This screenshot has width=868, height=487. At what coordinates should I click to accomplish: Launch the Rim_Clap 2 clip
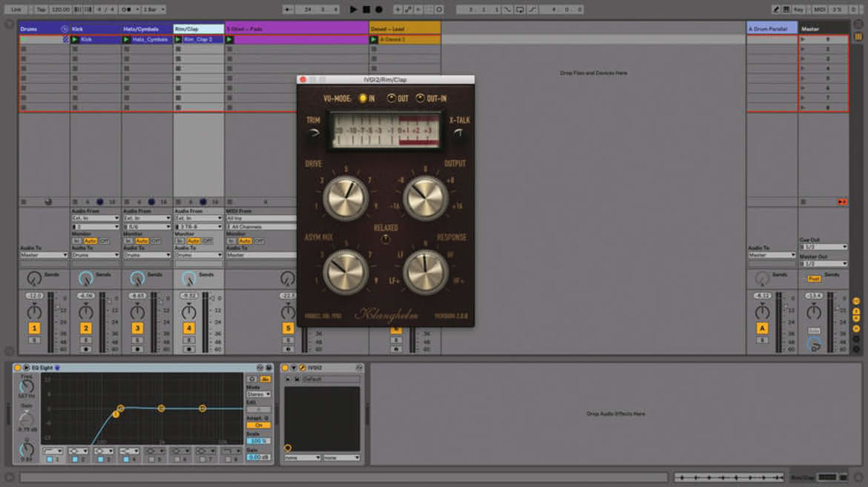(178, 39)
